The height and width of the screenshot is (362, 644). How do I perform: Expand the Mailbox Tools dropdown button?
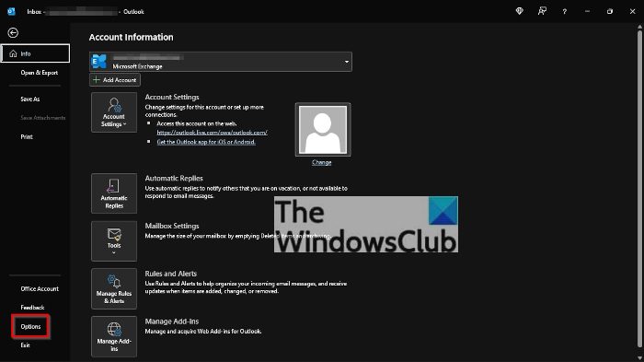[114, 241]
